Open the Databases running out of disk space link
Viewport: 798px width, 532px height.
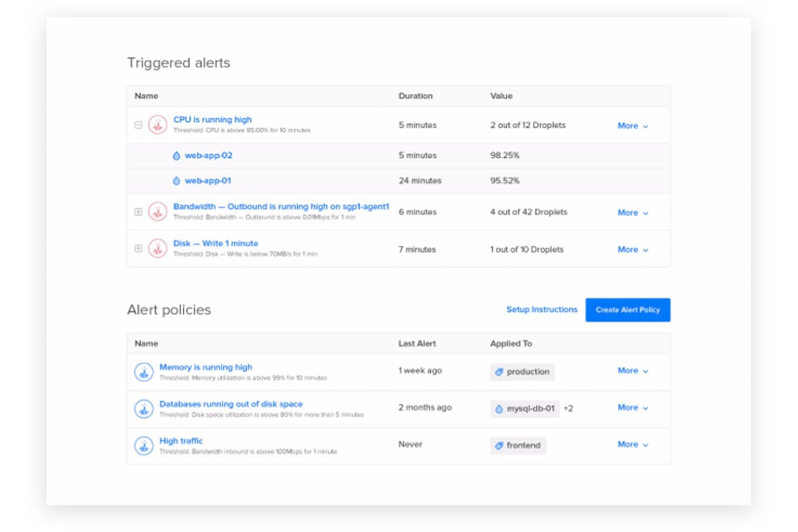click(x=231, y=404)
